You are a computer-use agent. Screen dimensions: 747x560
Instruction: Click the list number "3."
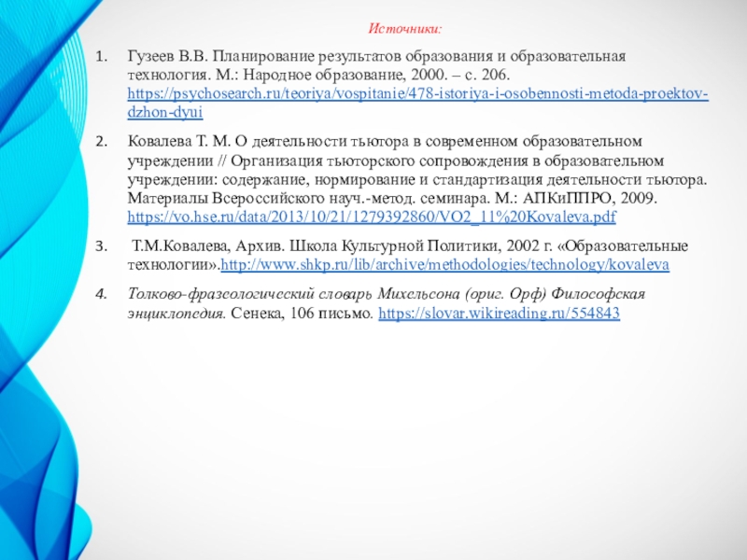[x=102, y=246]
